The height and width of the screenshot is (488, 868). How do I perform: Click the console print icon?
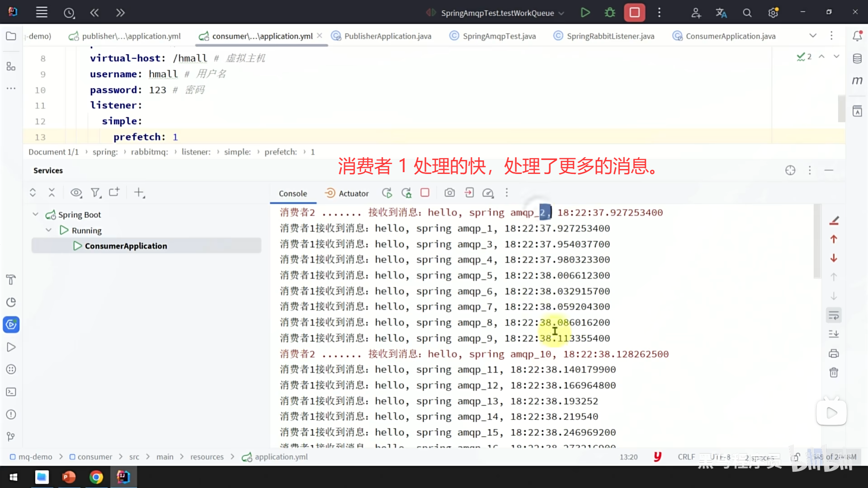(x=834, y=353)
